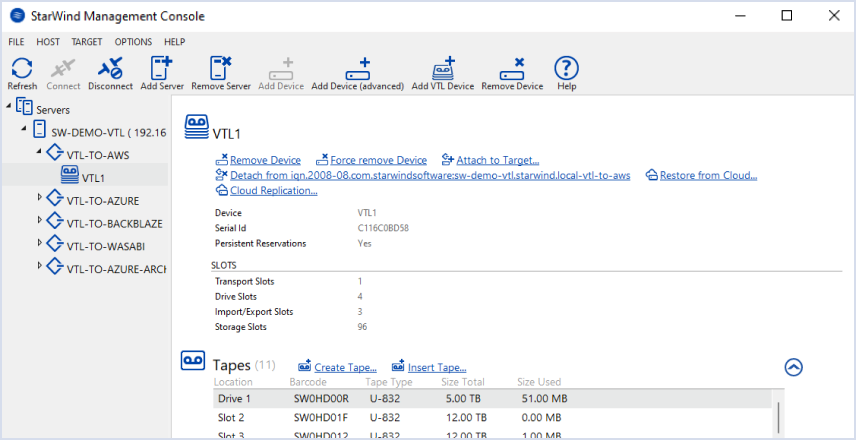Click the Add Server toolbar icon
Image resolution: width=856 pixels, height=440 pixels.
162,69
